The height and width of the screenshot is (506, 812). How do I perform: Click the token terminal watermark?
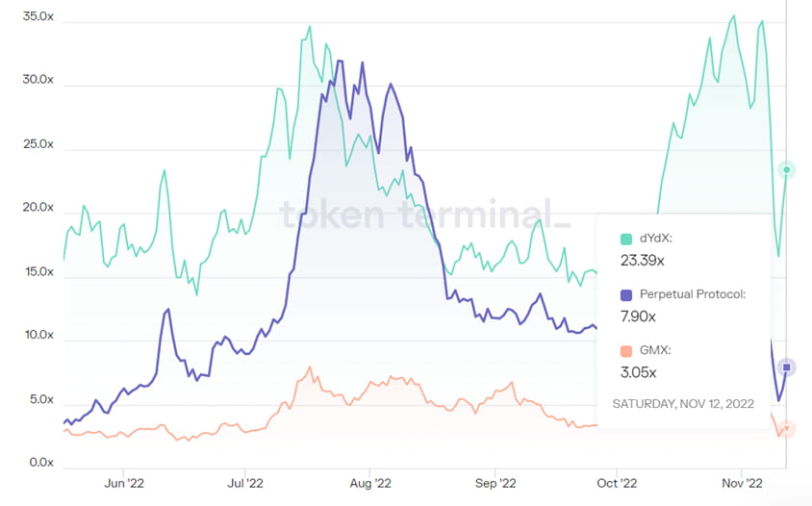click(424, 215)
